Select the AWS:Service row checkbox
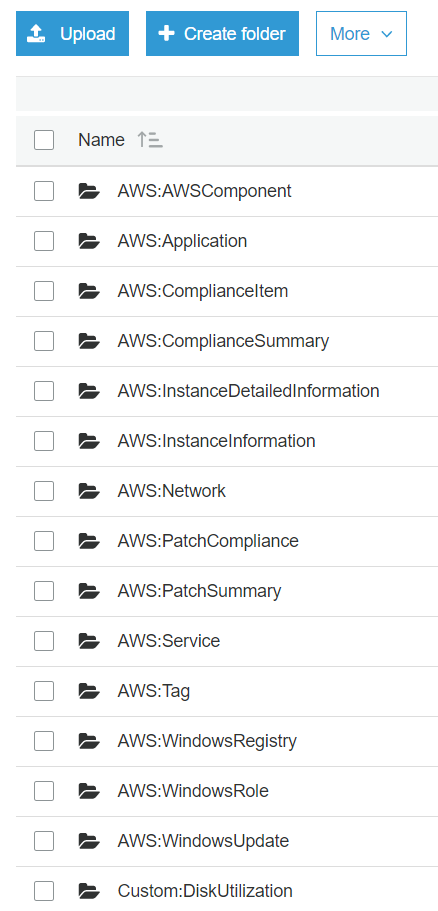This screenshot has width=438, height=911. [x=44, y=641]
